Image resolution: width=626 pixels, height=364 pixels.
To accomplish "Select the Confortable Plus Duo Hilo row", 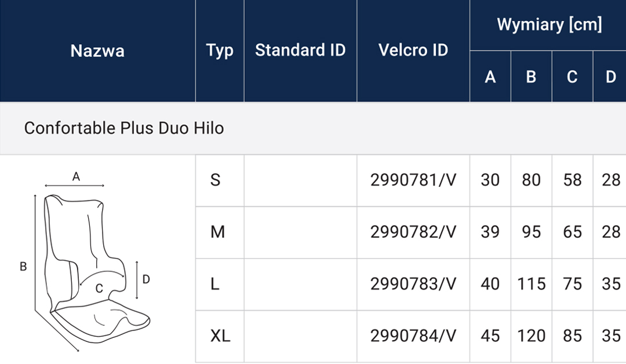I will pyautogui.click(x=313, y=128).
